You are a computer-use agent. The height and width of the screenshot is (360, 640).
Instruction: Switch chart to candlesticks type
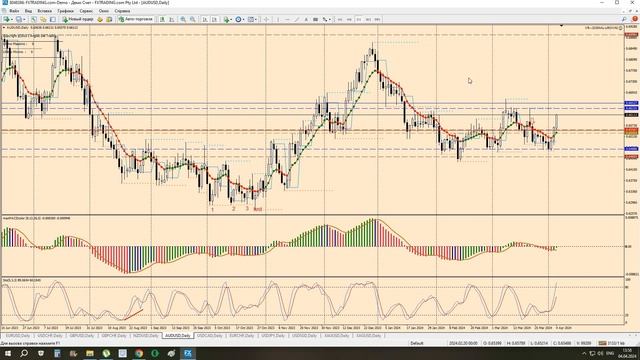pyautogui.click(x=172, y=19)
